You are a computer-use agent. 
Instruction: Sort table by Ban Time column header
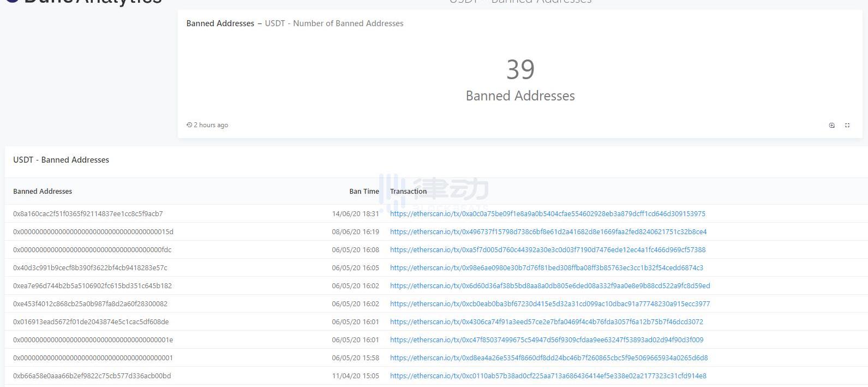coord(363,191)
